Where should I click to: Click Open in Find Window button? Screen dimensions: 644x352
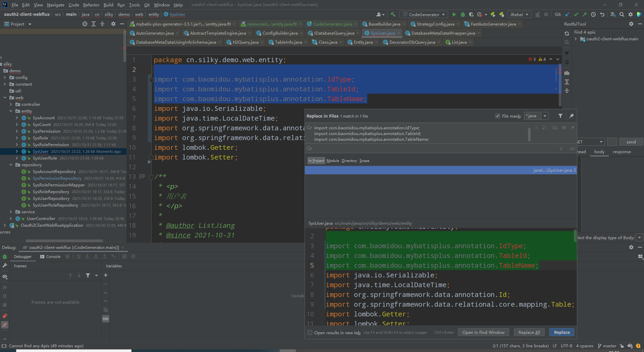pos(483,333)
